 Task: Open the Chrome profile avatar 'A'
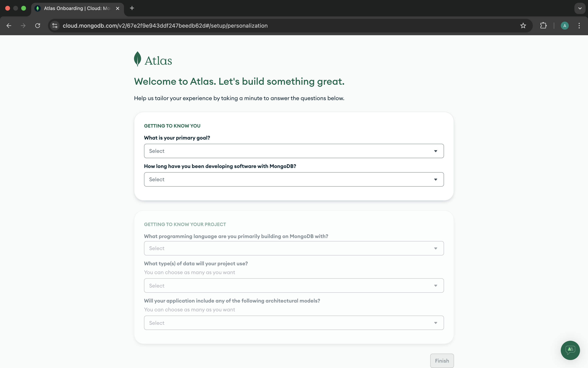tap(565, 26)
